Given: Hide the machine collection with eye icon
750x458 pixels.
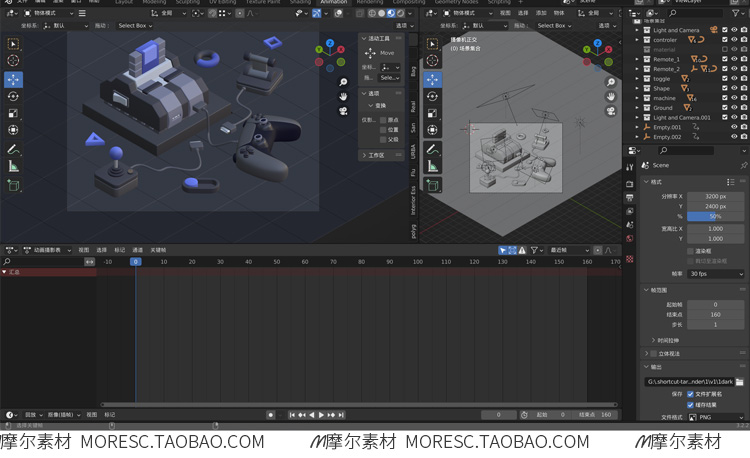Looking at the screenshot, I should click(x=734, y=98).
